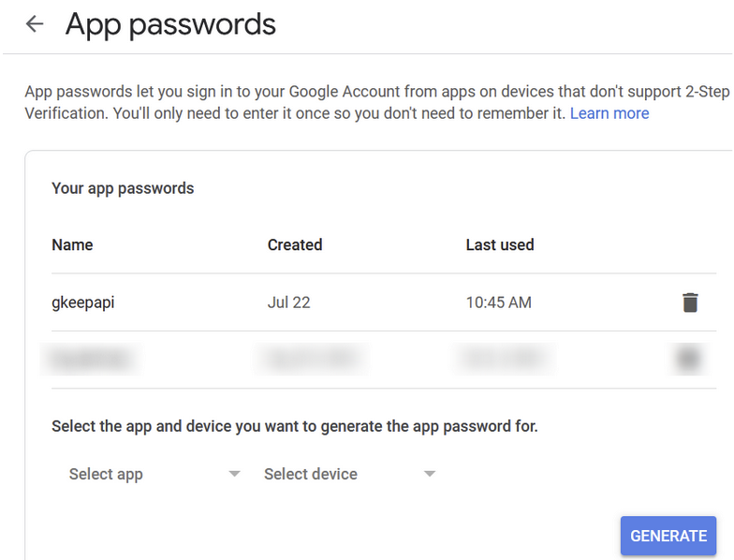Click the GENERATE button
734x560 pixels.
tap(668, 536)
